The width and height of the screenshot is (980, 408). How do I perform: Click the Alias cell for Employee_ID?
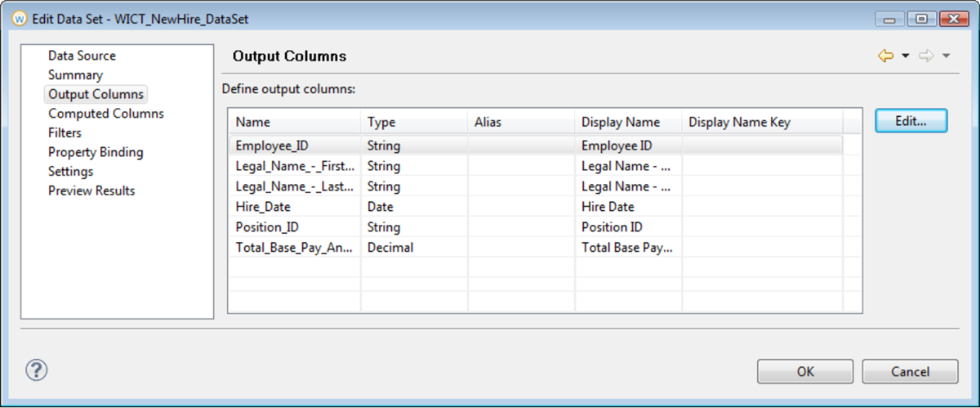[x=521, y=146]
